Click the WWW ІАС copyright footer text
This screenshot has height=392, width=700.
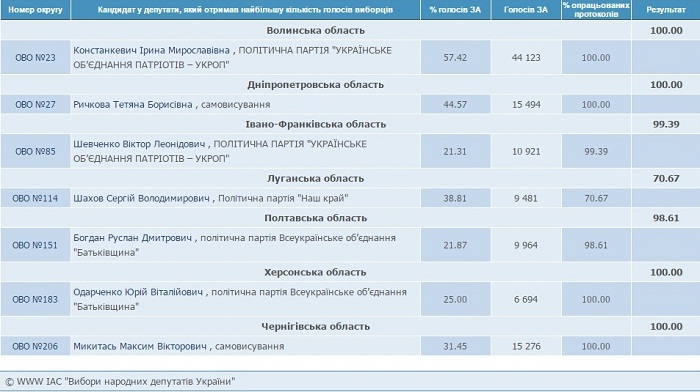(x=120, y=382)
